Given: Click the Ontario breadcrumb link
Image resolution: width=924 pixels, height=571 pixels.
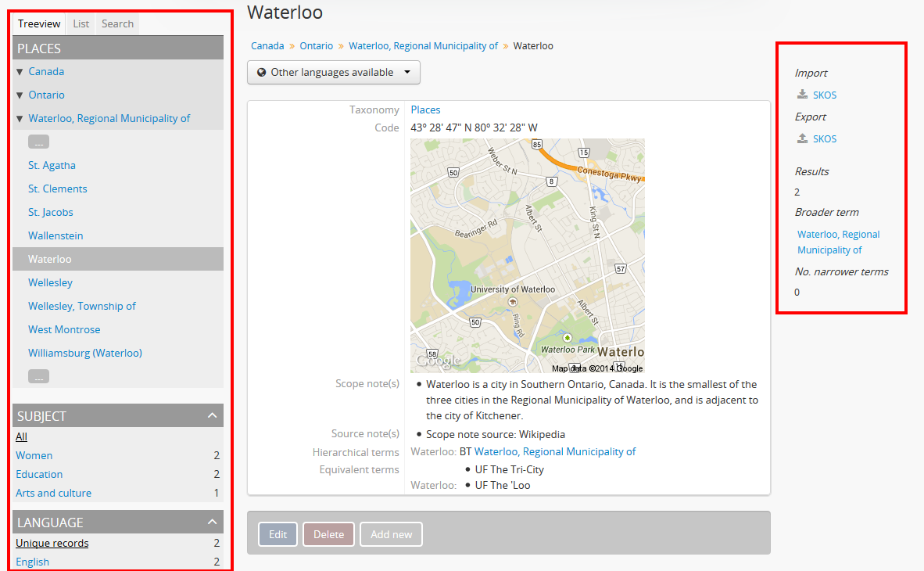Looking at the screenshot, I should [317, 46].
